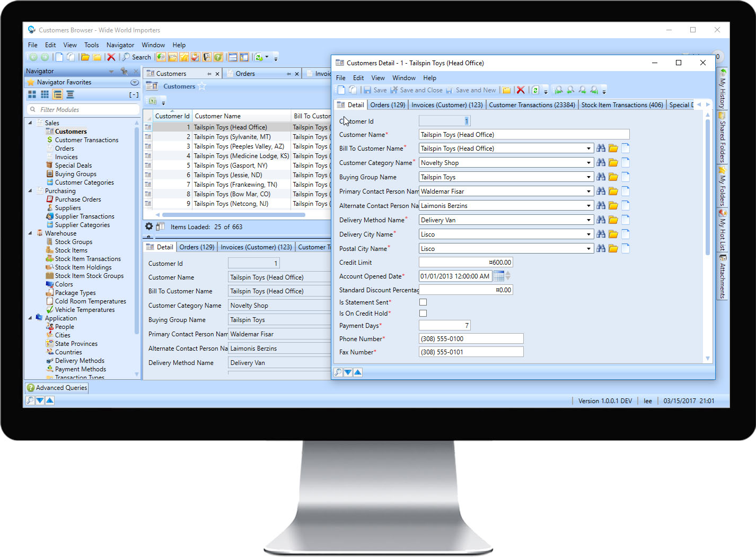Open Postal City Name folder icon

tap(613, 248)
